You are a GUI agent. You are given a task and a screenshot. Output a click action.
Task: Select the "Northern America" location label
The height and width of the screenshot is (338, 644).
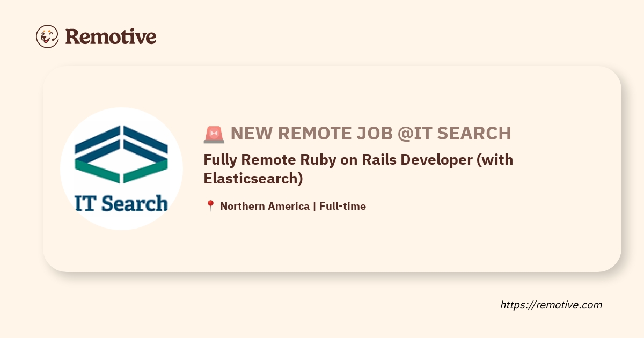[265, 206]
